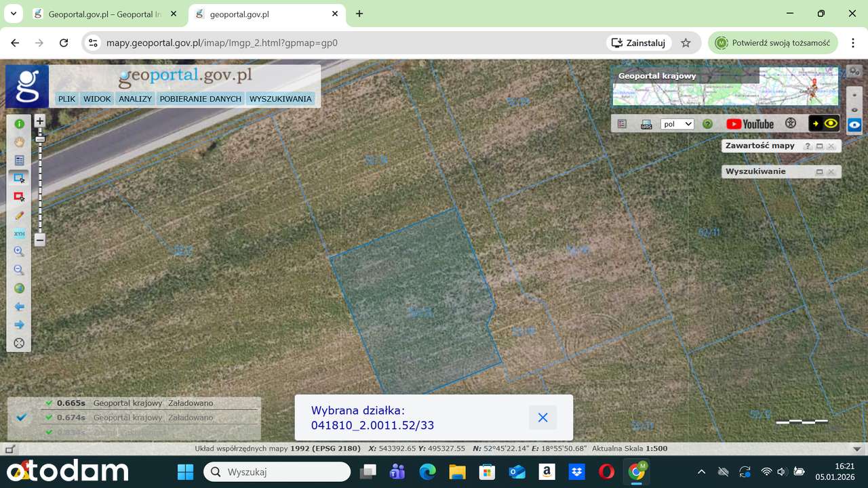Choose the red rectangle selection tool
Screen dimensions: 868x488
[x=19, y=197]
